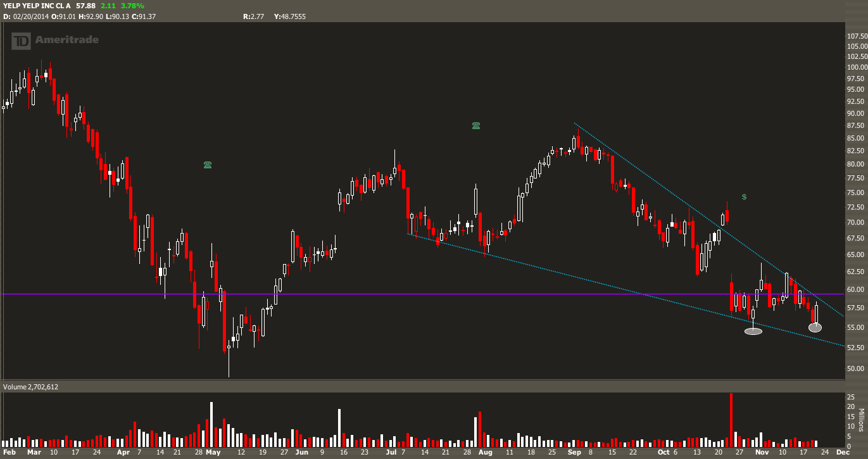
Task: Click the green net change 2.11
Action: tap(110, 5)
